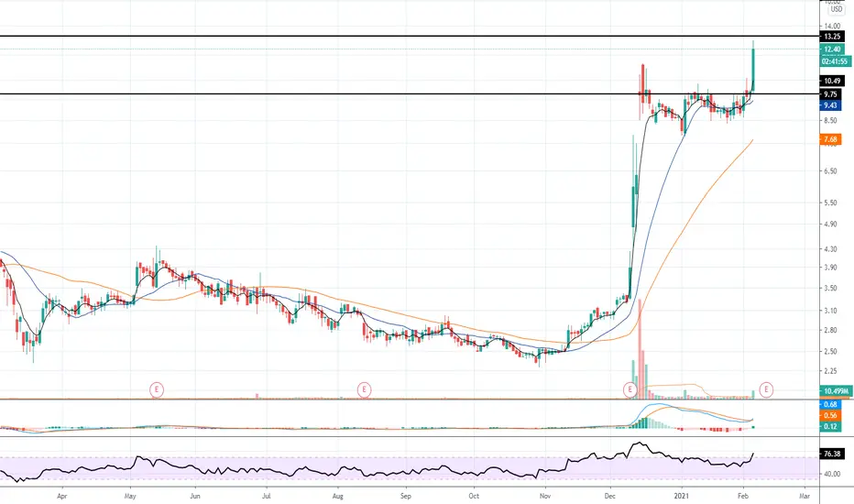Click the Nov label on time axis
The height and width of the screenshot is (504, 854).
(544, 496)
